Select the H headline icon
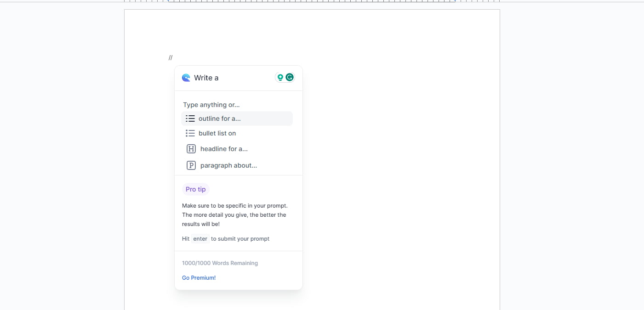Image resolution: width=644 pixels, height=310 pixels. point(191,149)
